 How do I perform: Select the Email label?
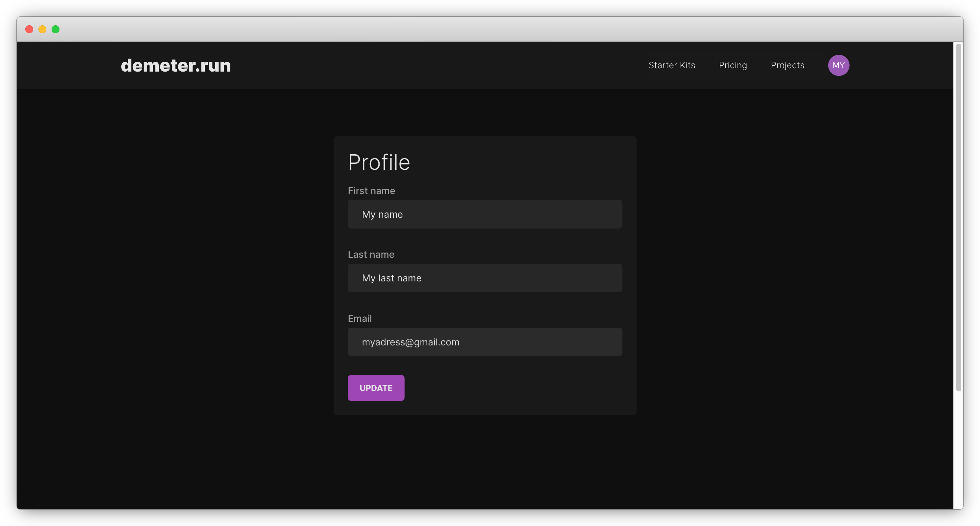pos(360,318)
